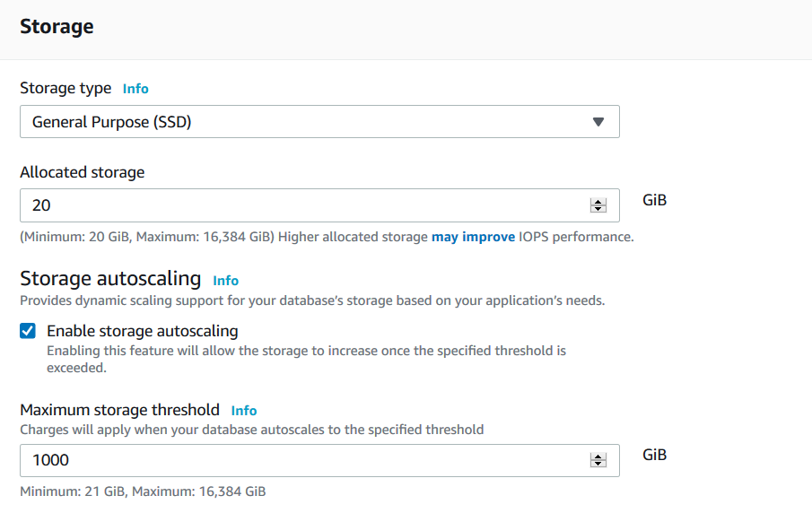Lower Maximum storage threshold with down arrow
812x513 pixels.
click(x=598, y=465)
